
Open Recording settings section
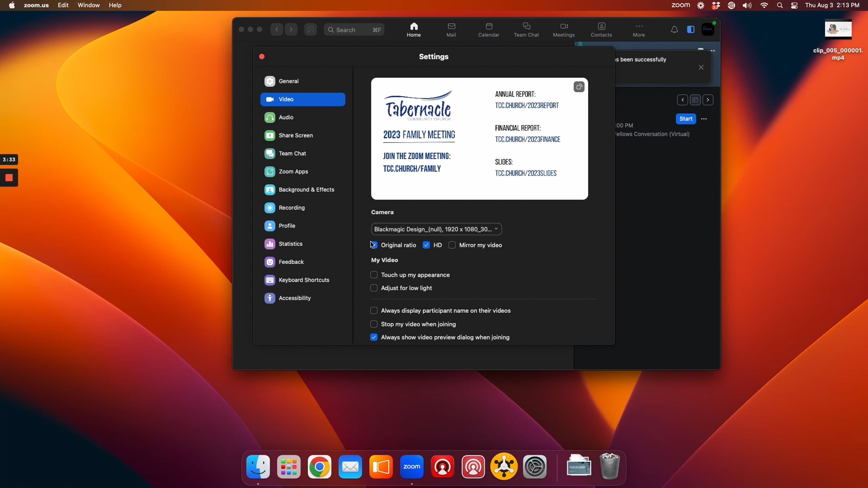tap(292, 207)
